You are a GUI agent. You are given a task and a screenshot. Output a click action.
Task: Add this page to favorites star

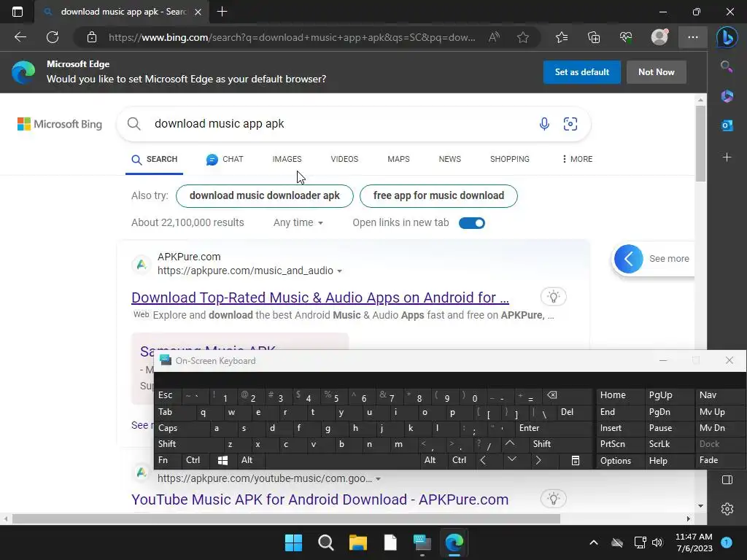[522, 37]
